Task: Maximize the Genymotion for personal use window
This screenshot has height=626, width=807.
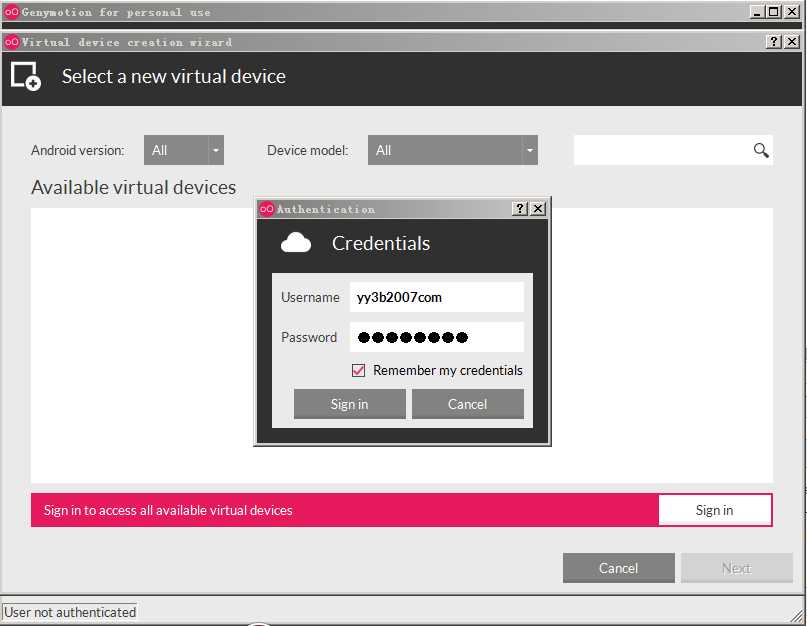Action: coord(774,12)
